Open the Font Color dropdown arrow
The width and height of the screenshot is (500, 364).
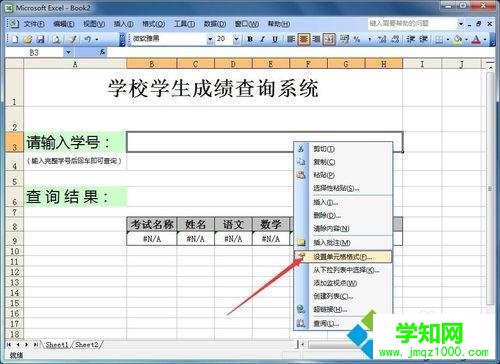tap(485, 40)
